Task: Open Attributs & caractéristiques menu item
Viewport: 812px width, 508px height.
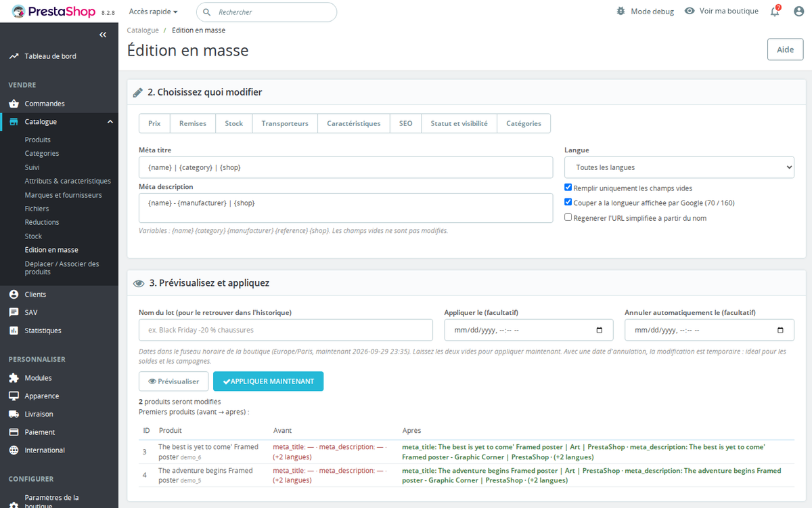Action: [68, 181]
